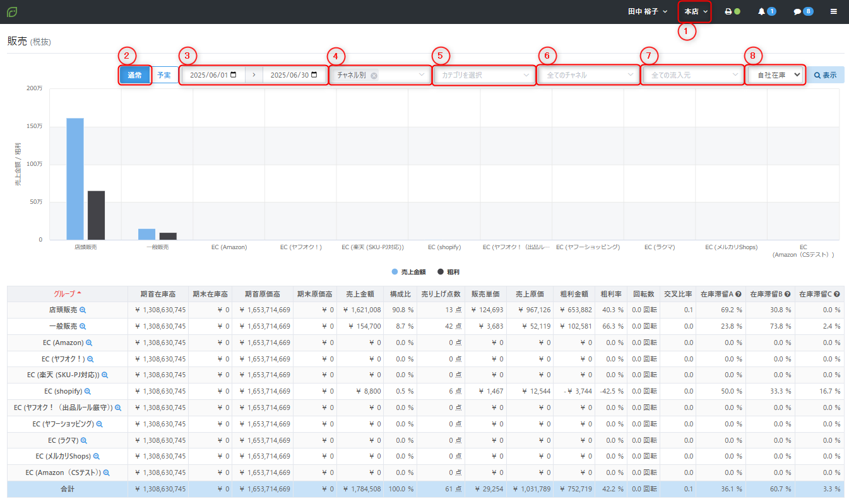
Task: Click the green leaf logo icon
Action: pos(12,12)
